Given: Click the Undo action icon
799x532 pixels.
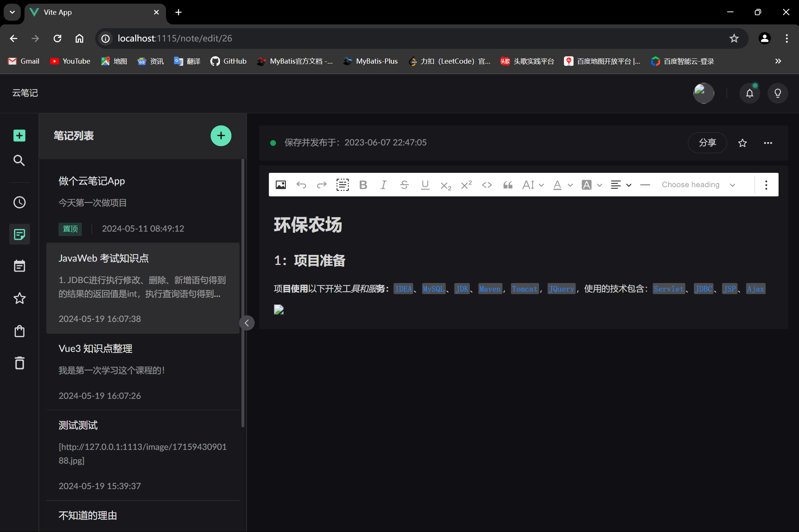Looking at the screenshot, I should click(301, 184).
